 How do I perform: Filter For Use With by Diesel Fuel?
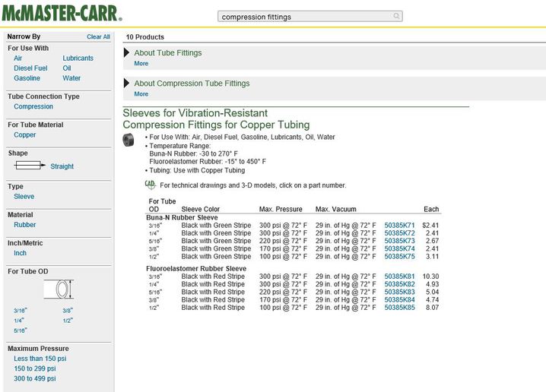point(30,68)
